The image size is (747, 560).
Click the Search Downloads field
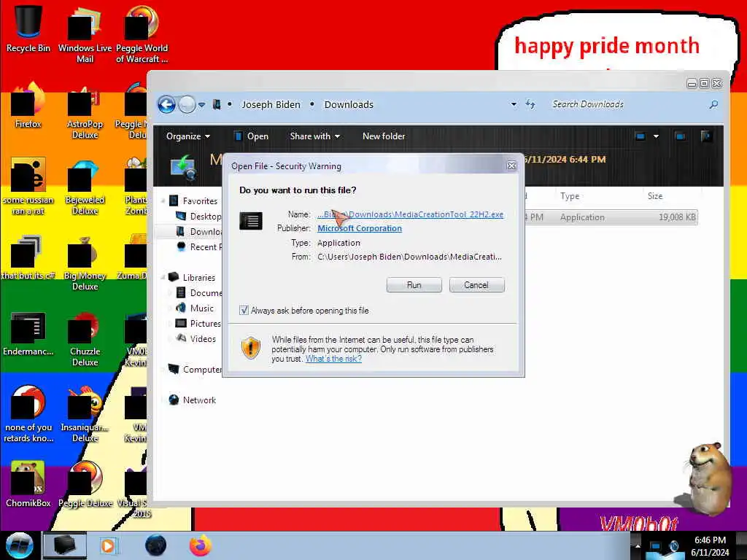click(x=628, y=104)
